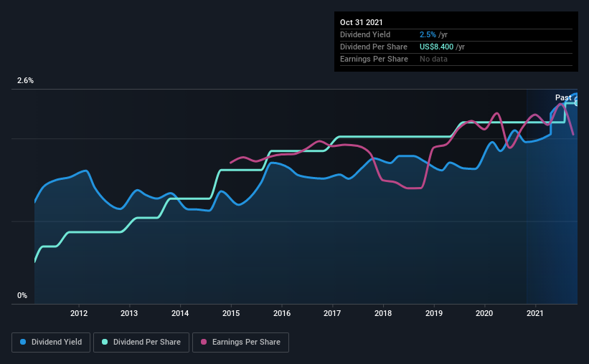Click the 2.5% dividend yield value
589x364 pixels.
(428, 34)
